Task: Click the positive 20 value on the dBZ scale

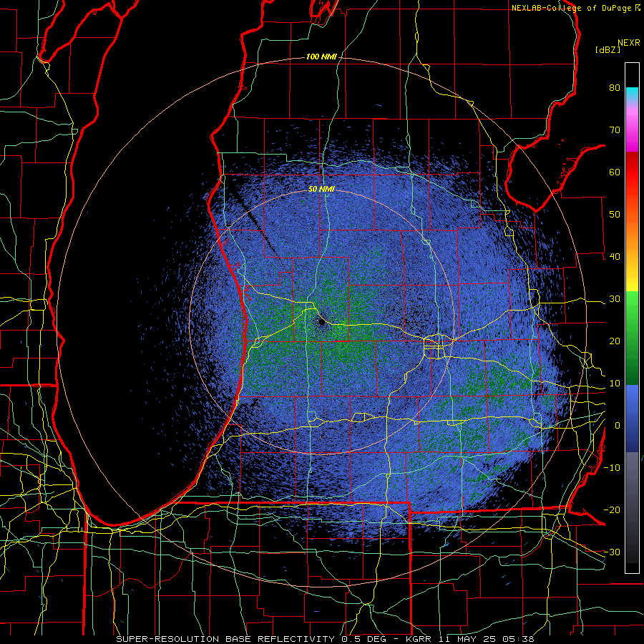Action: tap(615, 341)
